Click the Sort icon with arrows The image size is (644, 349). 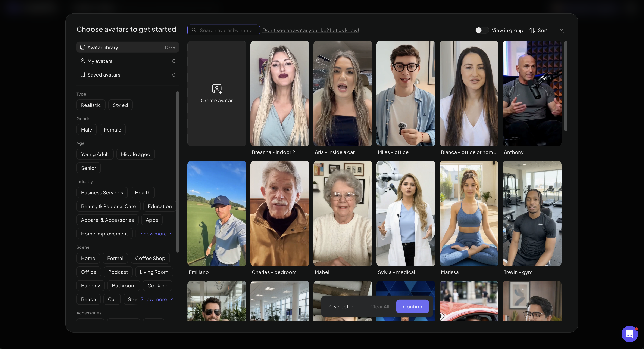point(532,30)
